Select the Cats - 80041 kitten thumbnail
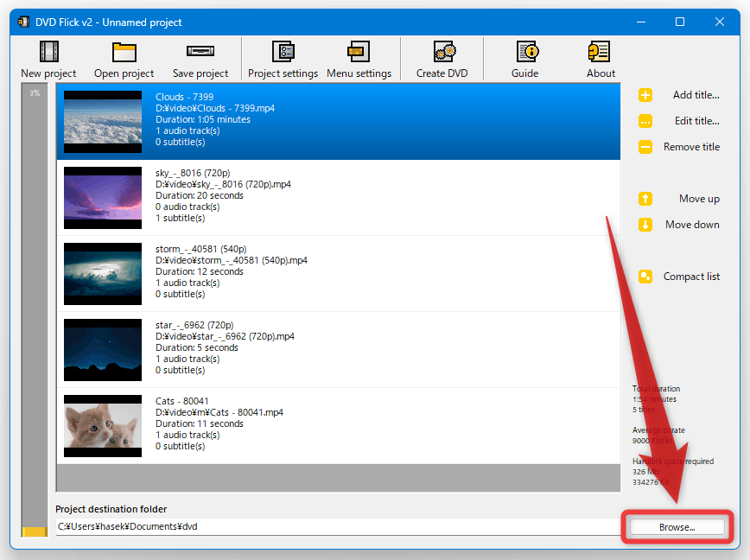The height and width of the screenshot is (560, 750). tap(103, 426)
